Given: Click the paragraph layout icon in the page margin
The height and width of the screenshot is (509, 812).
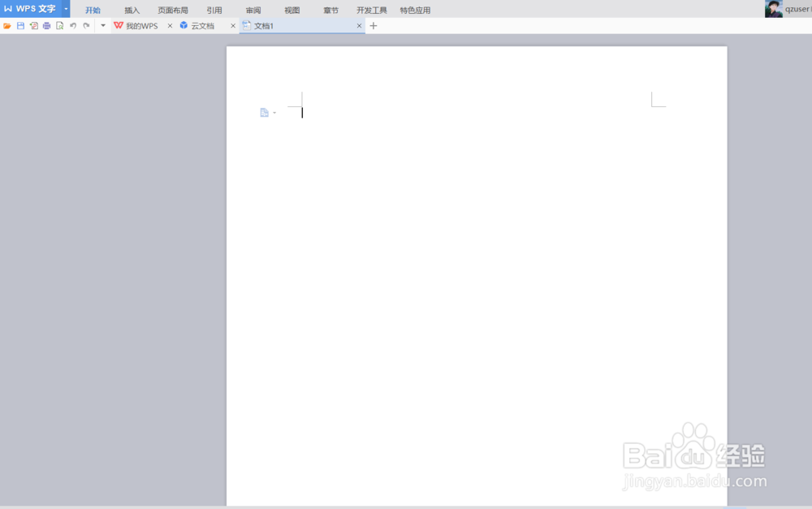Looking at the screenshot, I should [x=264, y=112].
